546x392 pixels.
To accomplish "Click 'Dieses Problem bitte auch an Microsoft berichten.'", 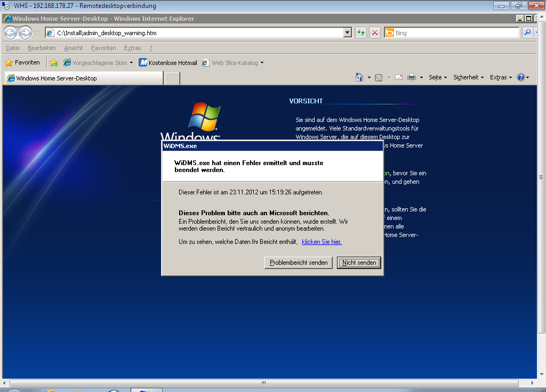I will point(254,213).
